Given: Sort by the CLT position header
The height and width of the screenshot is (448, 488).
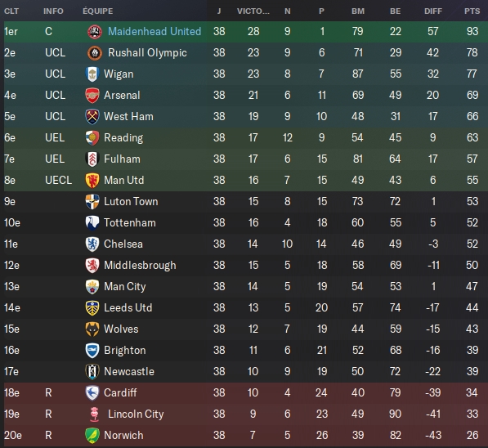Looking at the screenshot, I should 11,11.
